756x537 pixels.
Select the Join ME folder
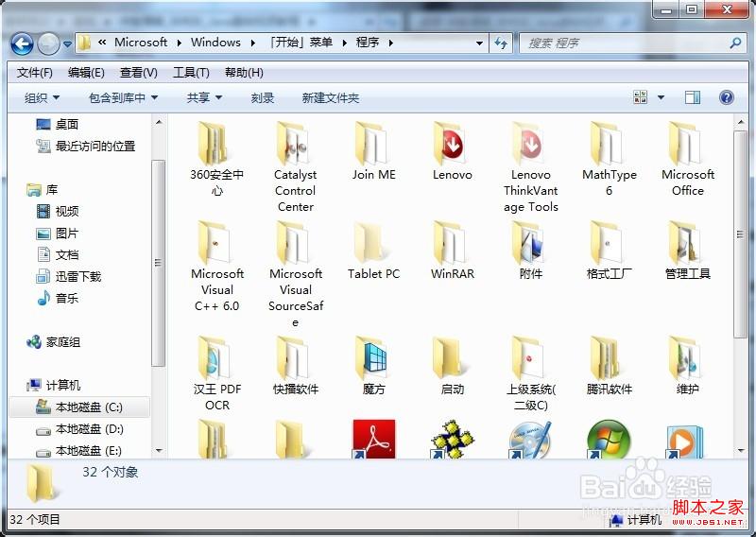pos(373,151)
